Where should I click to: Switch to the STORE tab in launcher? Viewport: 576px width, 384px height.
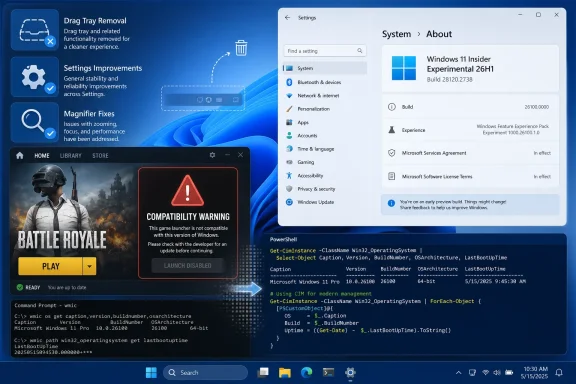pyautogui.click(x=100, y=156)
